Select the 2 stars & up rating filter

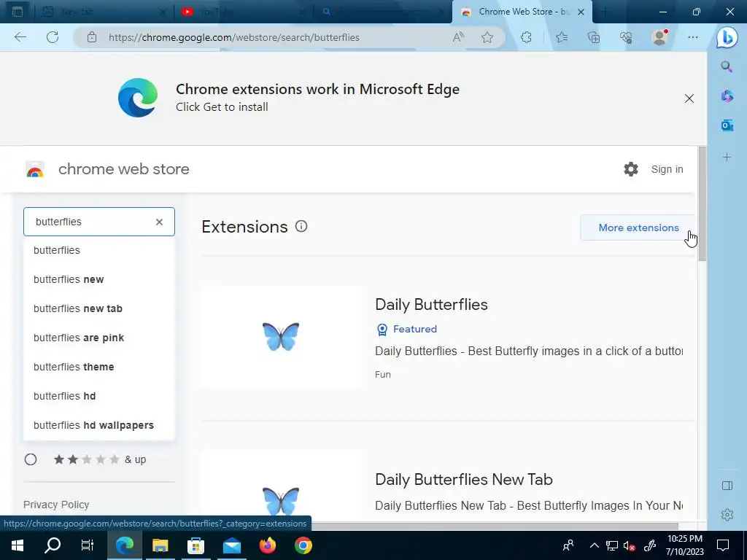[x=31, y=459]
